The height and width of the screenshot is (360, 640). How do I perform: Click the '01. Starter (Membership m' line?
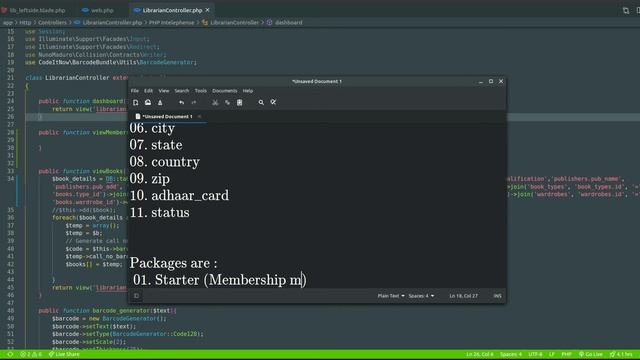[220, 280]
